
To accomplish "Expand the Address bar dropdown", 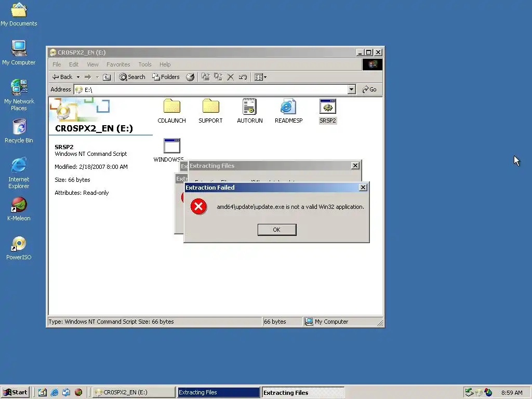I will click(x=352, y=89).
